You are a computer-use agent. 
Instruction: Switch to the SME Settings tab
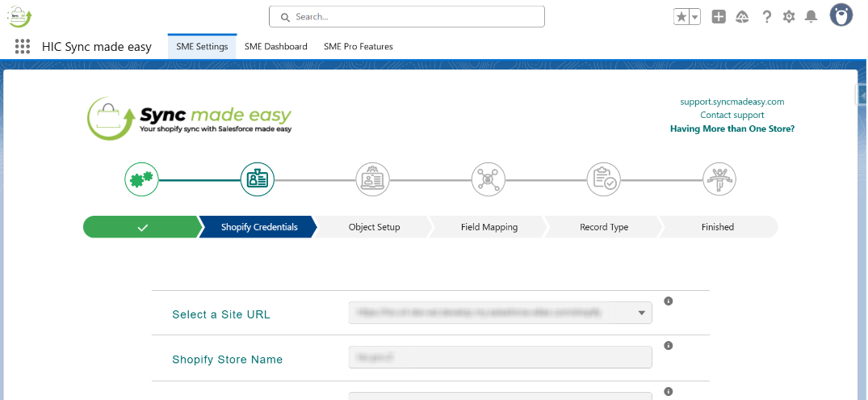(x=202, y=47)
